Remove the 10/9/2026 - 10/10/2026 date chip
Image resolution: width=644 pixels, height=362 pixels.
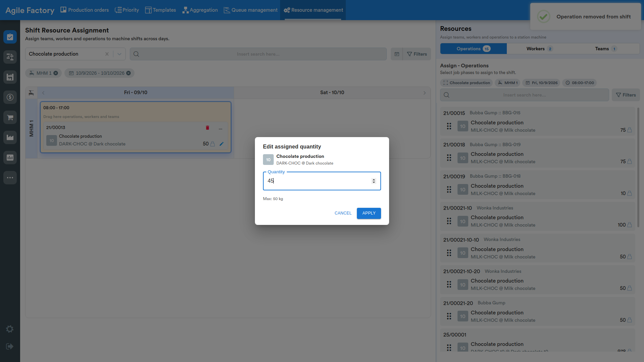[x=128, y=73]
